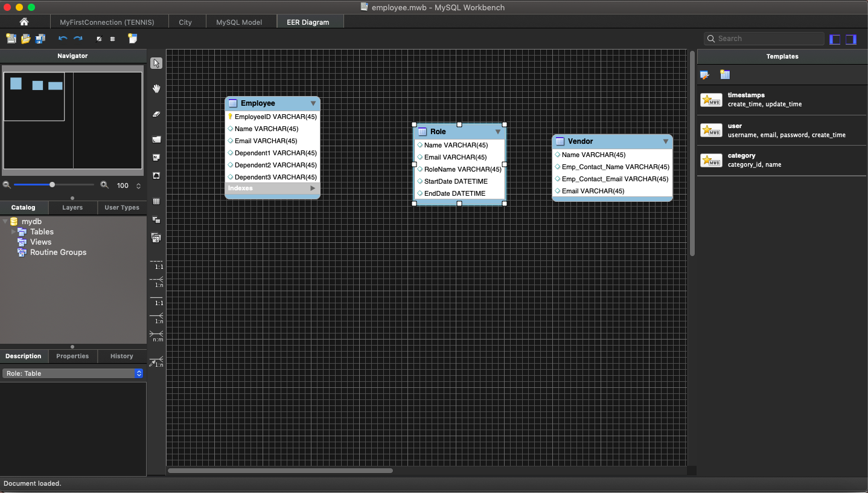Create new table from template icon
The image size is (868, 493).
click(725, 75)
